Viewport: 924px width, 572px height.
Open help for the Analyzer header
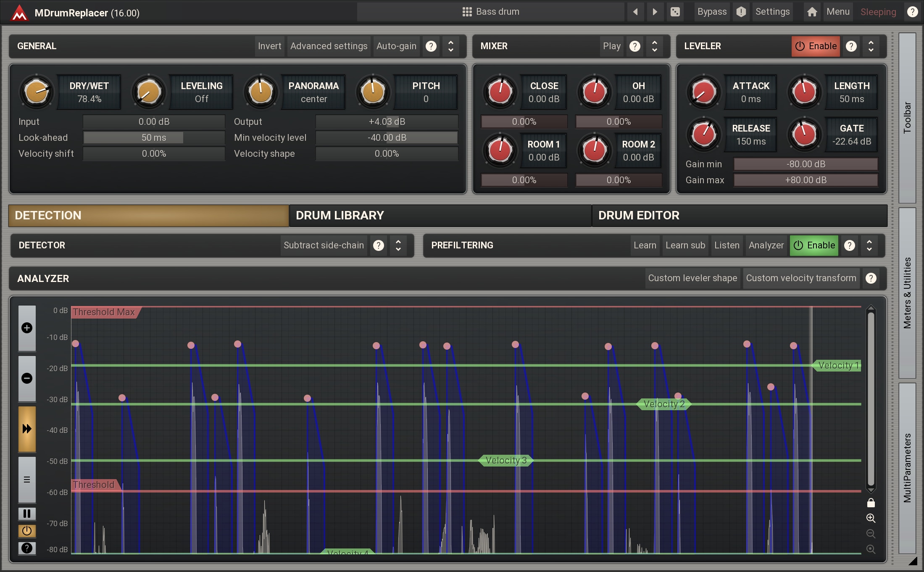[871, 278]
